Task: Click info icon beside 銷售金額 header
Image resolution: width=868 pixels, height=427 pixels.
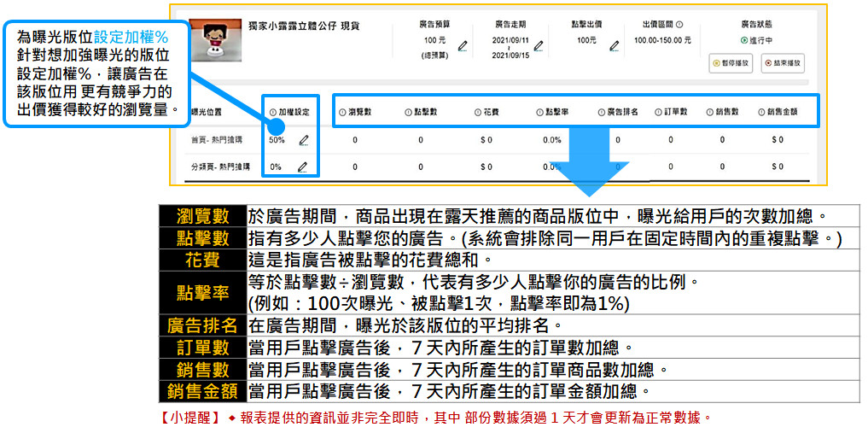Action: pos(760,112)
